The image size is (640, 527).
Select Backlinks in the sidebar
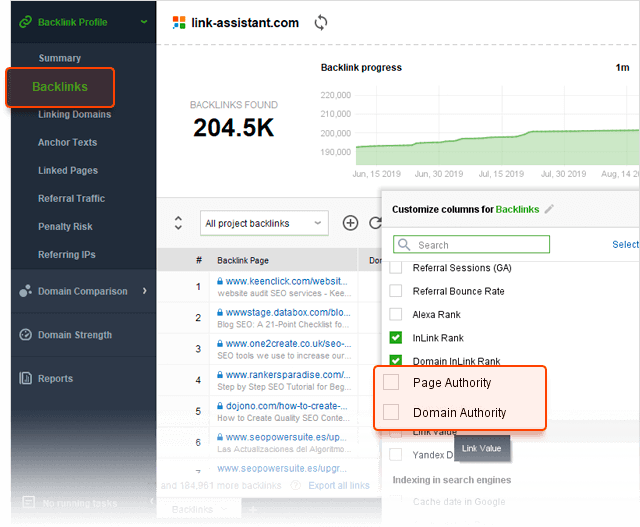60,87
